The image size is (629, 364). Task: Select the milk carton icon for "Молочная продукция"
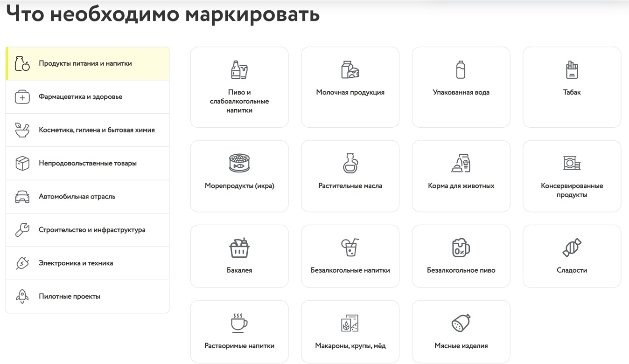tap(350, 69)
